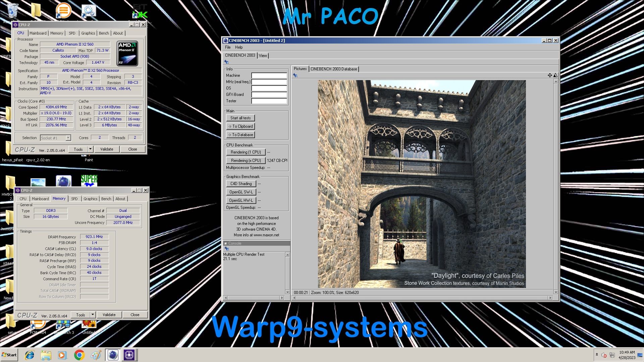Click the Cinebench pin icon under the tab row
Viewport: 644px width, 362px height.
tap(226, 62)
